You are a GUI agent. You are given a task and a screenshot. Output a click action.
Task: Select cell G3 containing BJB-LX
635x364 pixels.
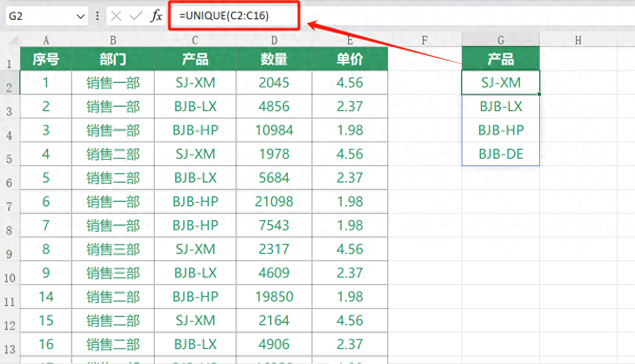(501, 106)
